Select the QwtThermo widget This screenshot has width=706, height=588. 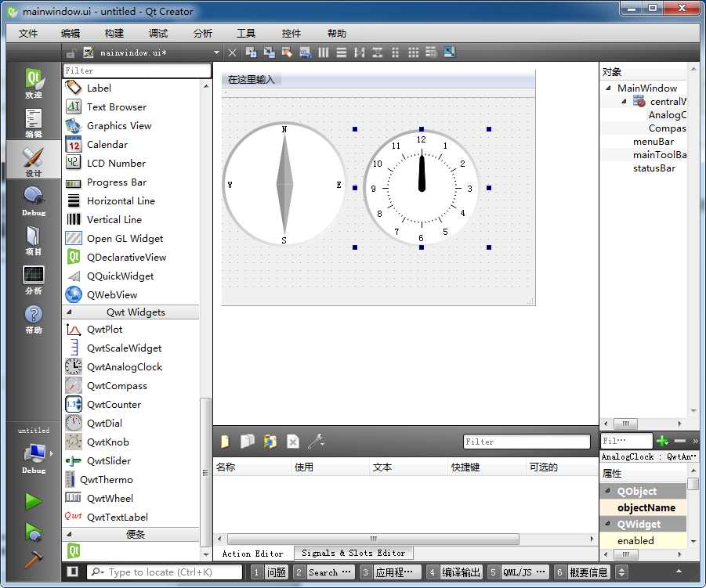pos(107,480)
